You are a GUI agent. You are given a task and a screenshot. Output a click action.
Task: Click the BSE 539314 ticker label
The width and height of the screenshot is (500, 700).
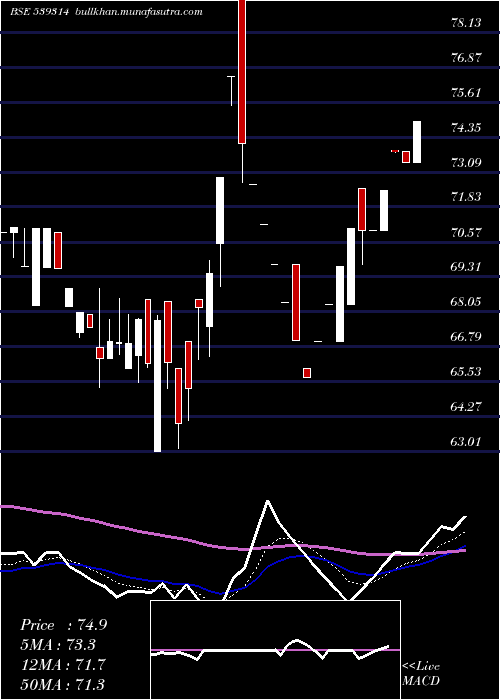click(39, 12)
